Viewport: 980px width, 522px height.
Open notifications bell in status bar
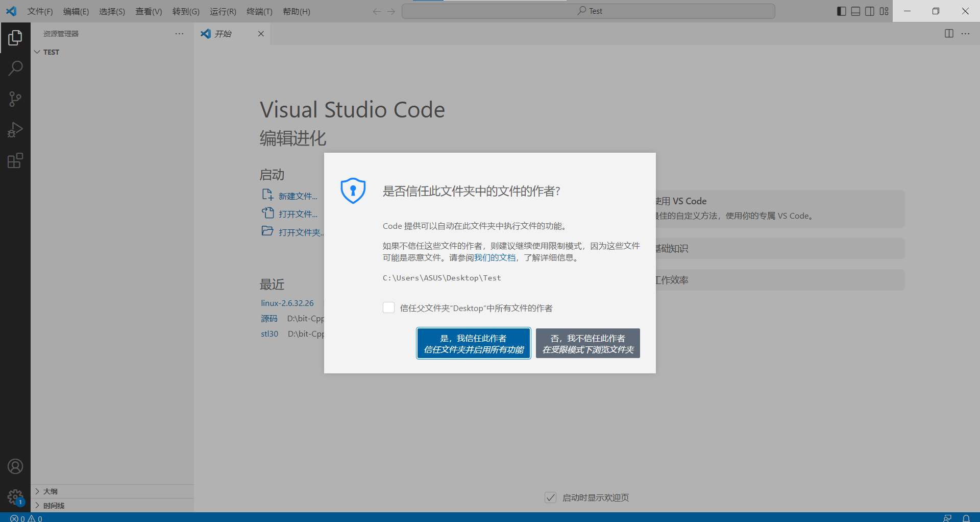[x=966, y=518]
